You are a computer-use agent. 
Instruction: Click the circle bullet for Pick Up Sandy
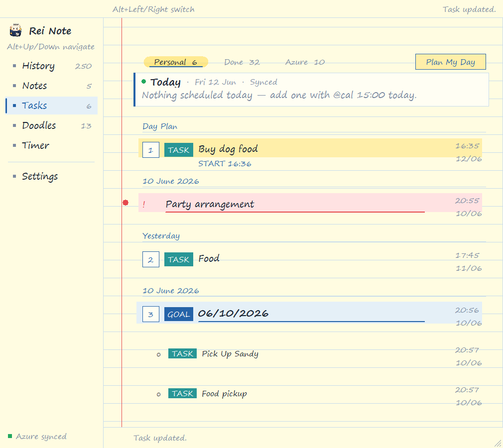coord(158,355)
